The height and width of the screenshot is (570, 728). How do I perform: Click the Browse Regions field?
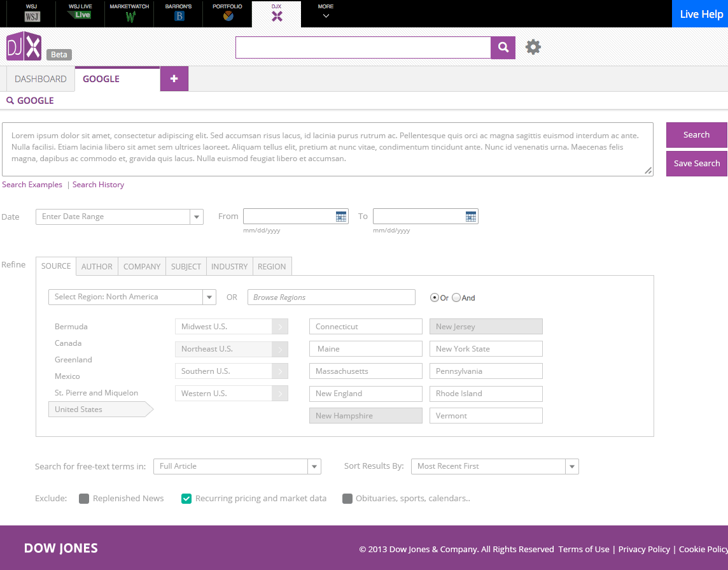332,297
